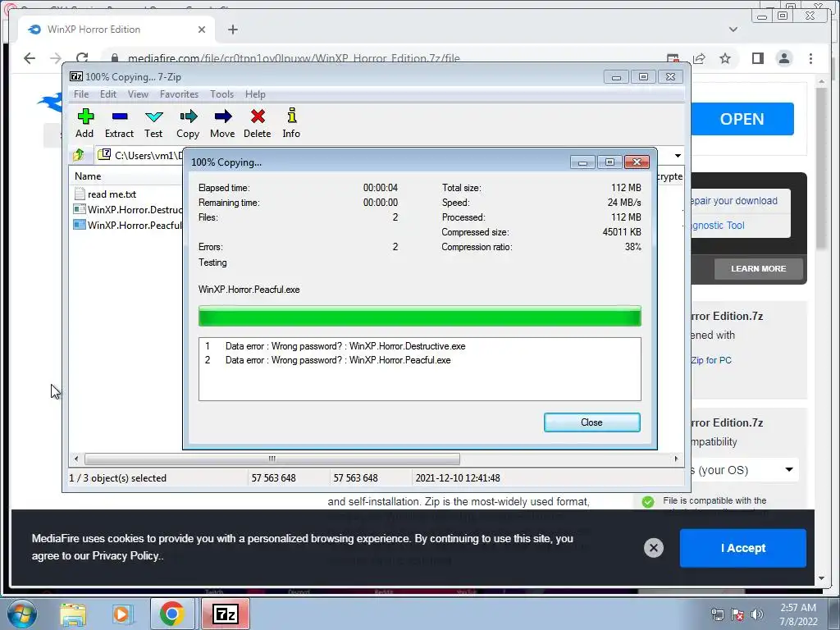This screenshot has width=840, height=630.
Task: Open volume control in system tray
Action: (x=757, y=614)
